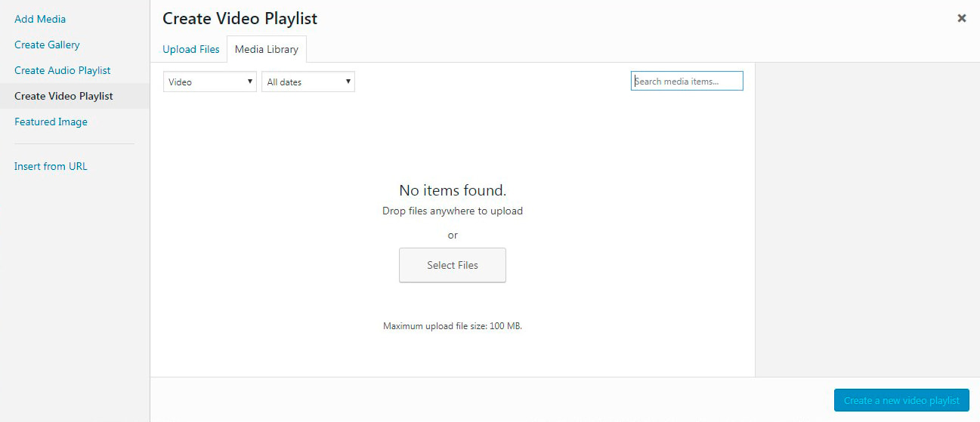Select the Media Library tab
The height and width of the screenshot is (422, 980).
coord(267,49)
